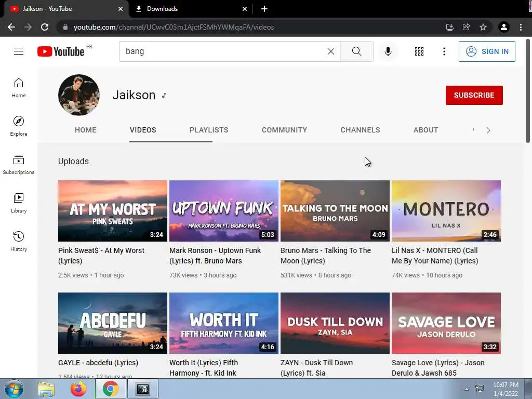Screen dimensions: 532x399
Task: Click the address bar URL
Action: pos(174,27)
